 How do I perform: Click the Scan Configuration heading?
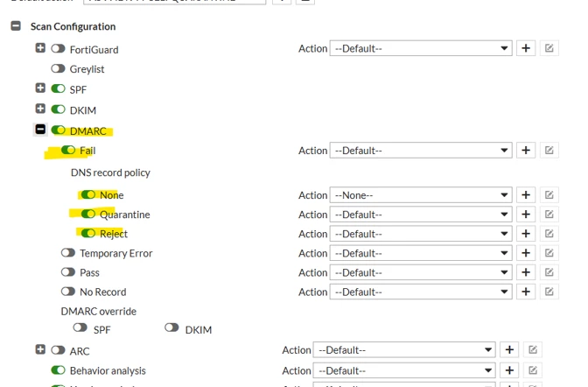[x=73, y=26]
